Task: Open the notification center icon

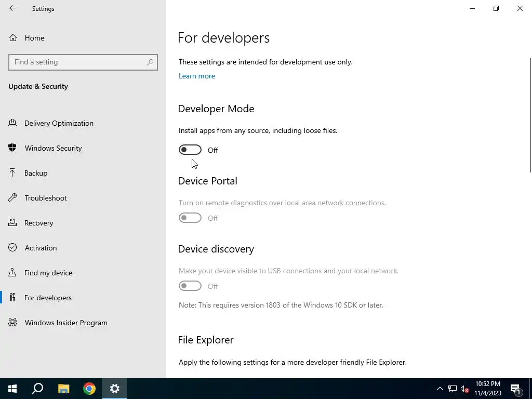Action: (x=515, y=389)
